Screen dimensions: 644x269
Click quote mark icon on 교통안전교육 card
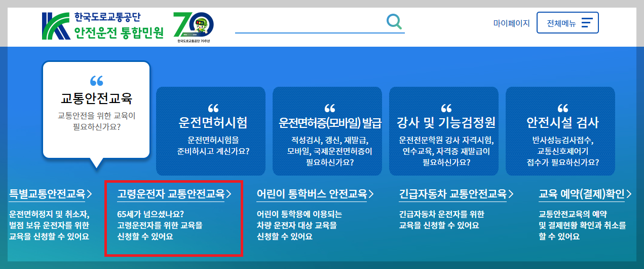click(96, 81)
